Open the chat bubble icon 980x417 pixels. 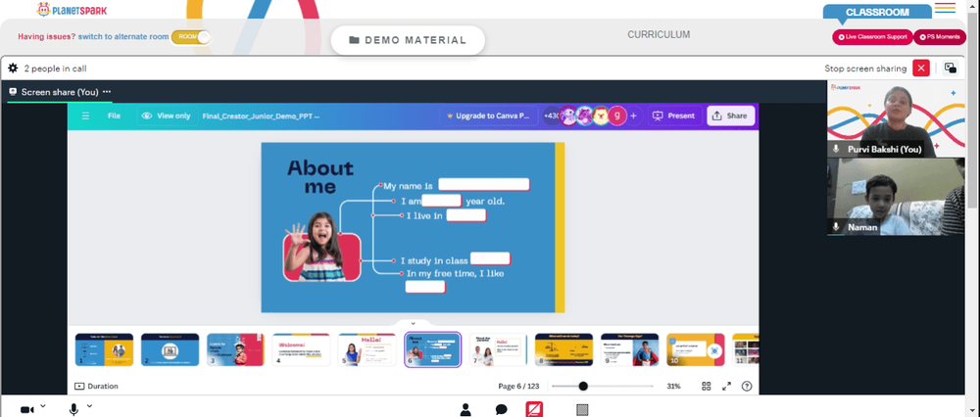(501, 409)
